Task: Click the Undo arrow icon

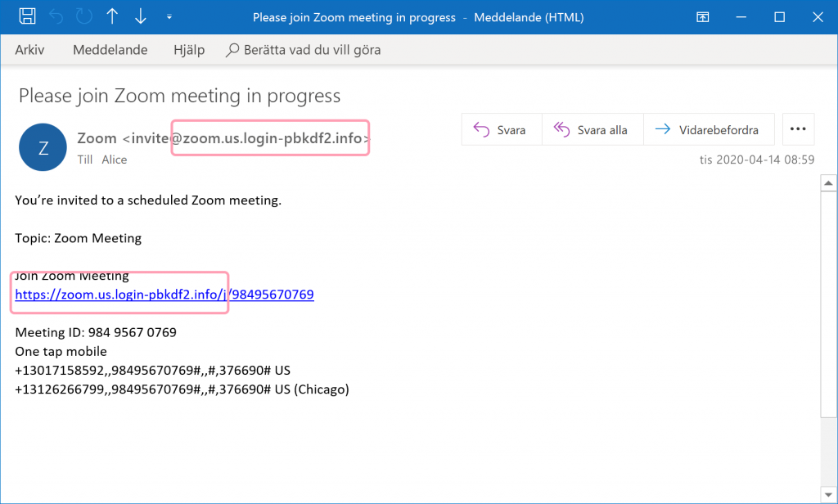Action: [56, 16]
